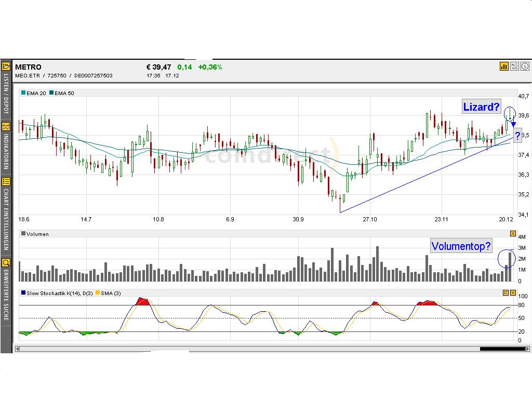Screen dimensions: 532x399
Task: Select the yellow bar chart view icon
Action: (x=504, y=66)
